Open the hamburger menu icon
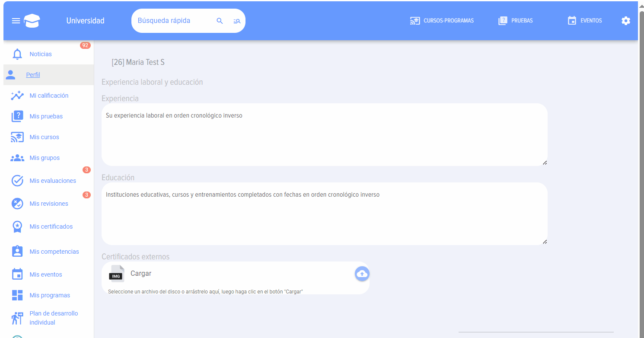The image size is (644, 338). pyautogui.click(x=16, y=21)
